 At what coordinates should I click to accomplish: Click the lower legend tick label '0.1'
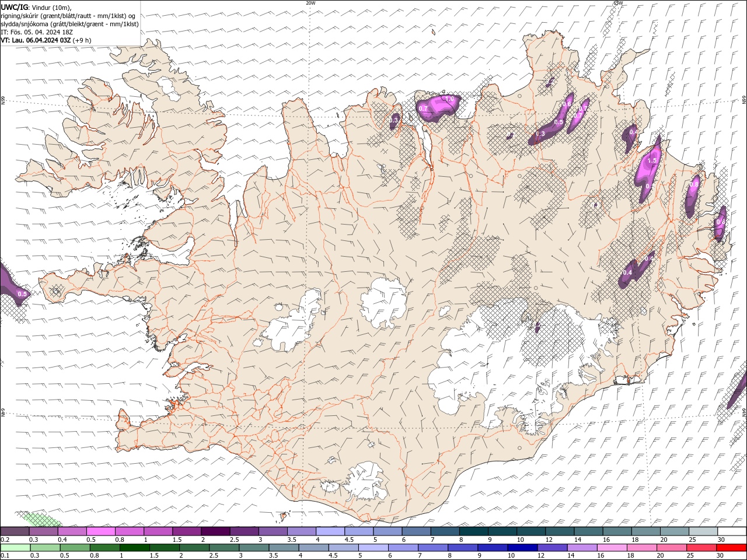tap(5, 555)
